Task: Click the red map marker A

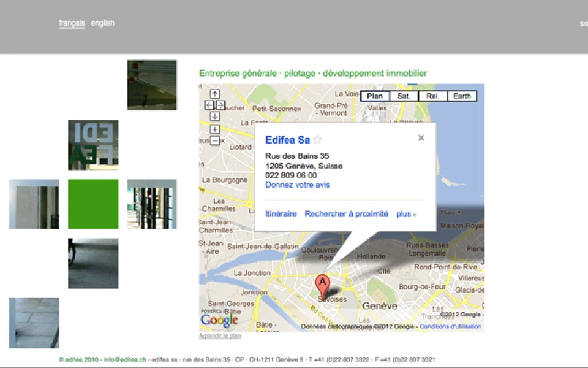Action: (323, 287)
